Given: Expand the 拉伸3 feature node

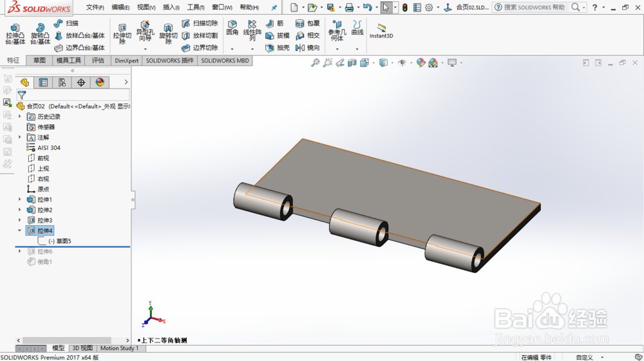Looking at the screenshot, I should tap(20, 220).
